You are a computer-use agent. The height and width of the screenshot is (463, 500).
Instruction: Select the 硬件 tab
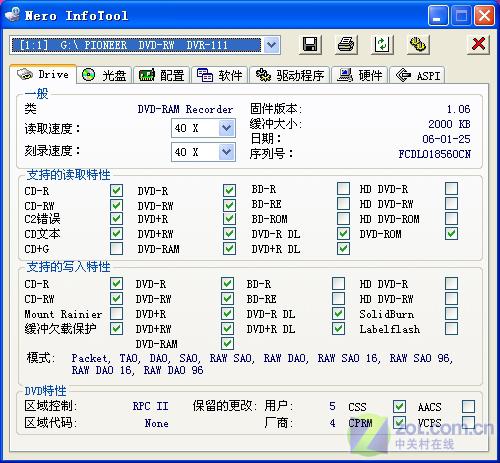[x=360, y=75]
